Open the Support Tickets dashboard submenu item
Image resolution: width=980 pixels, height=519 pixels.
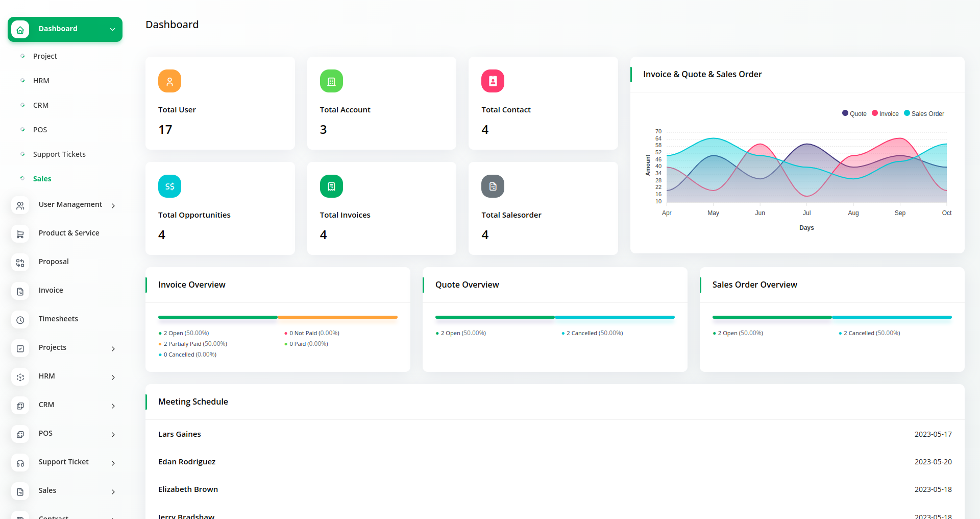coord(59,154)
